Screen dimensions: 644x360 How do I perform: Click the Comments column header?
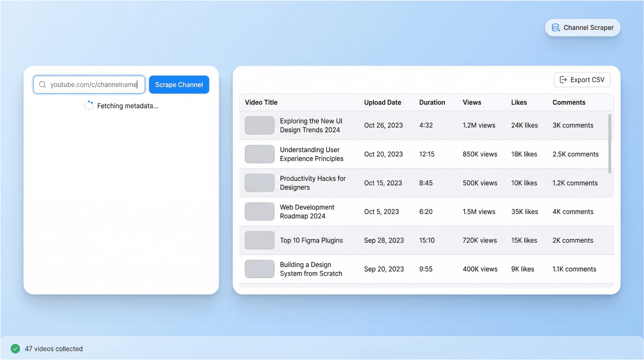click(568, 102)
